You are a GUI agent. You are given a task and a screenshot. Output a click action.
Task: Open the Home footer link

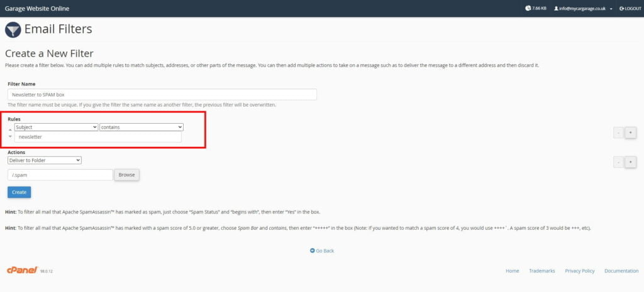pyautogui.click(x=512, y=271)
